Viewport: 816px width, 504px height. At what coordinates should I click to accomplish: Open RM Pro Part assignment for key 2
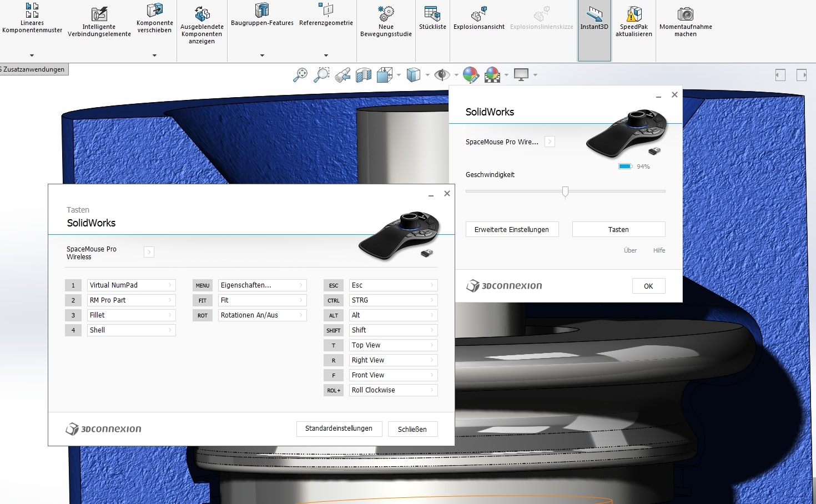pos(132,300)
